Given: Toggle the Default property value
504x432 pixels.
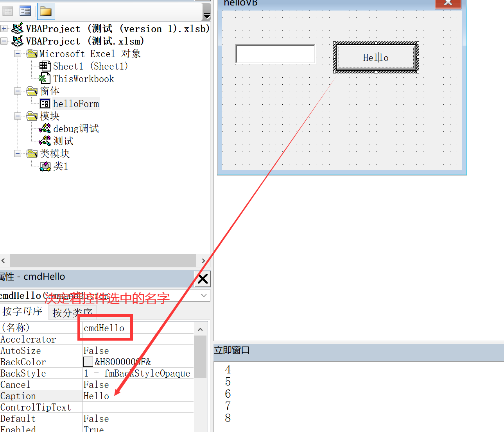Looking at the screenshot, I should 96,418.
